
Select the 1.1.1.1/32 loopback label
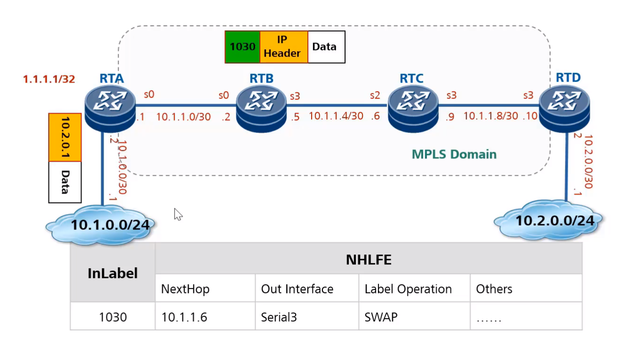coord(49,79)
